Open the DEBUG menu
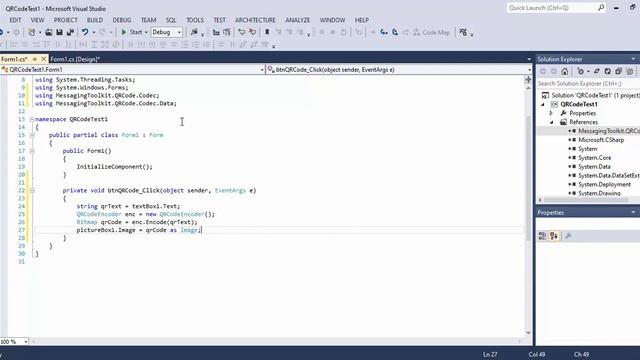 point(122,20)
